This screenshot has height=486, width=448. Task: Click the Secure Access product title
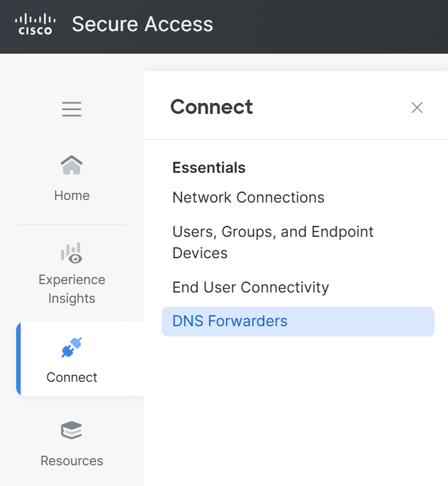click(142, 25)
